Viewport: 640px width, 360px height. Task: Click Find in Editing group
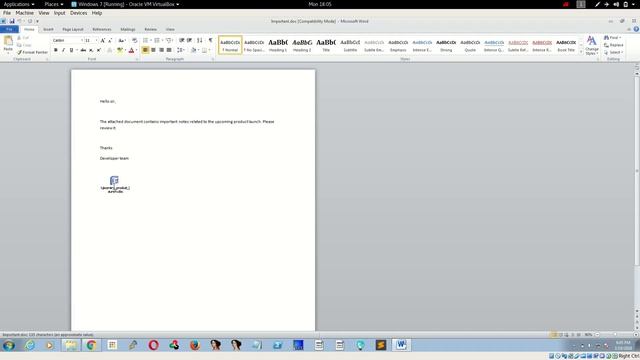612,38
